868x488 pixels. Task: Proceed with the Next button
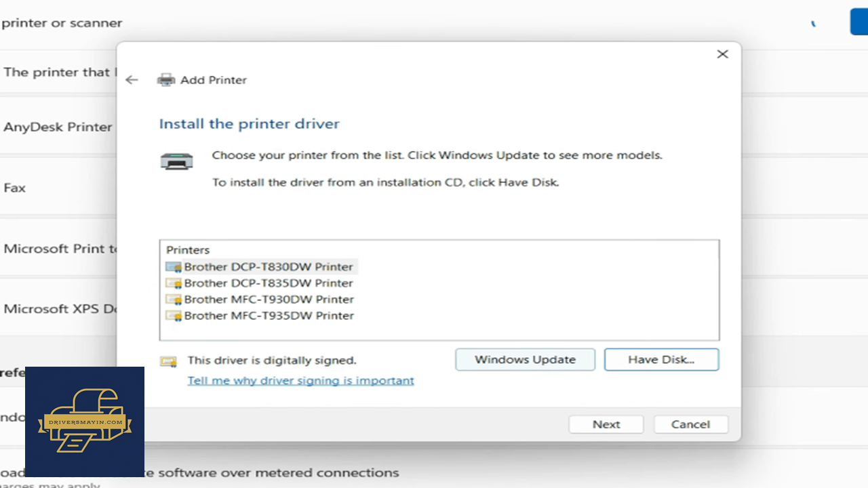(606, 424)
